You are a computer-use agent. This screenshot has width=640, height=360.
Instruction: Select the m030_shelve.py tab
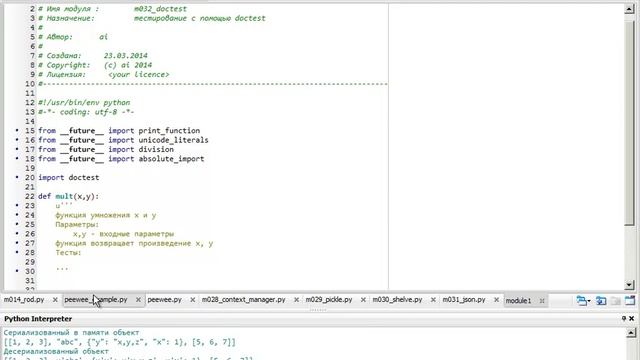pyautogui.click(x=397, y=300)
